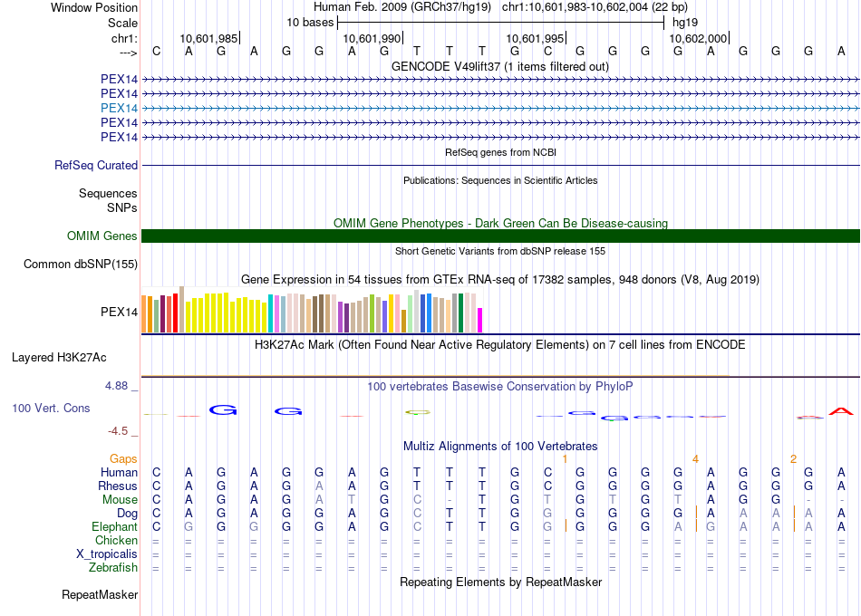Select the X_tropicalis alignment label
Image resolution: width=861 pixels, height=616 pixels.
107,554
